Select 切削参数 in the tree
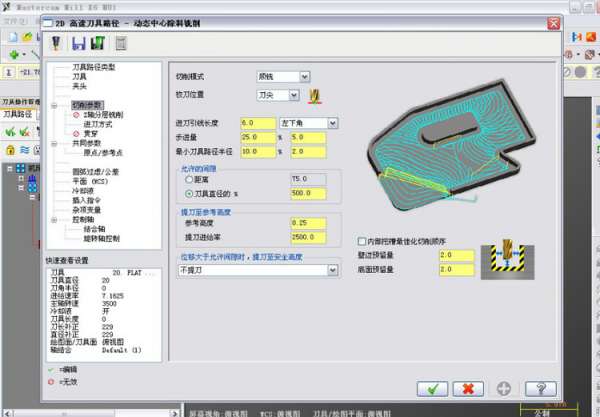600x417 pixels. 87,105
